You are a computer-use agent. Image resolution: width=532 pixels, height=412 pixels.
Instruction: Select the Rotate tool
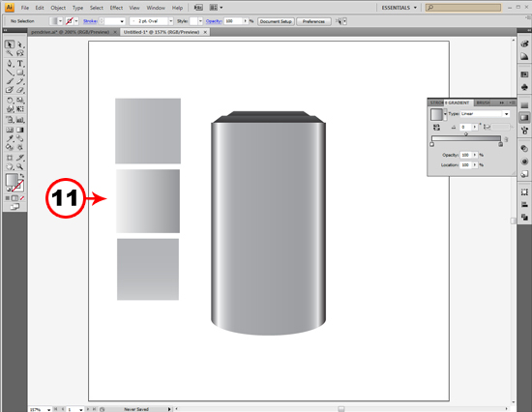pyautogui.click(x=10, y=101)
